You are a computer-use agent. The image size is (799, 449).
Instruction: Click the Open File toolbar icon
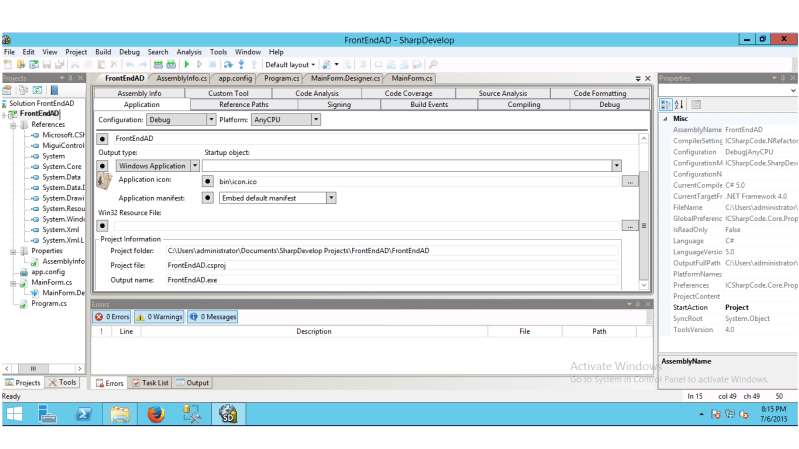[x=21, y=65]
